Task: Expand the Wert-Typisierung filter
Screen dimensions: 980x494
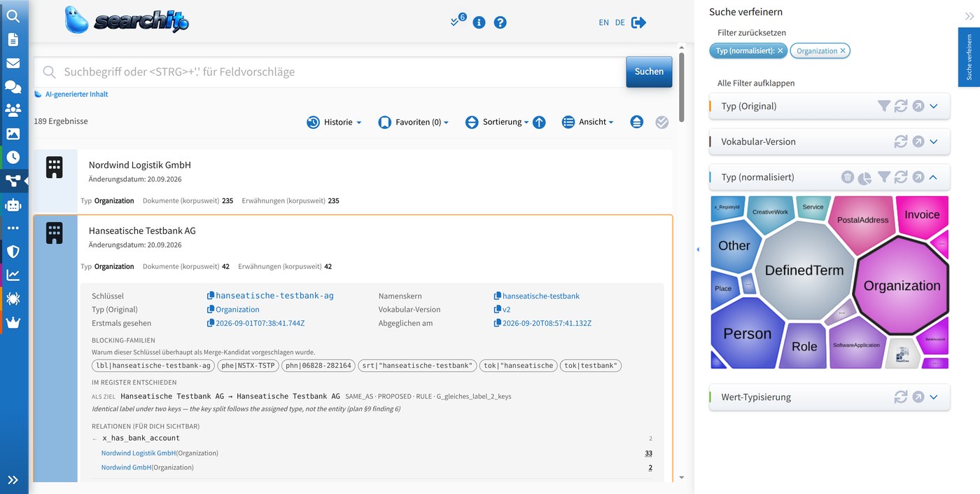Action: [x=933, y=397]
